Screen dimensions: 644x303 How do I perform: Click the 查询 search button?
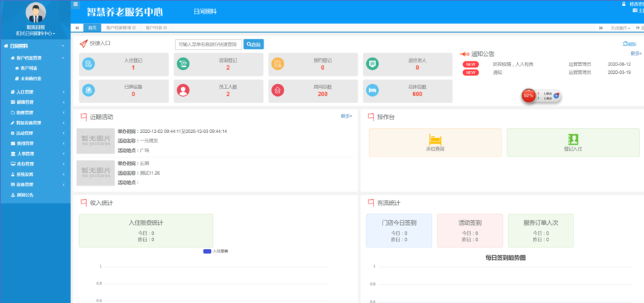(x=254, y=44)
